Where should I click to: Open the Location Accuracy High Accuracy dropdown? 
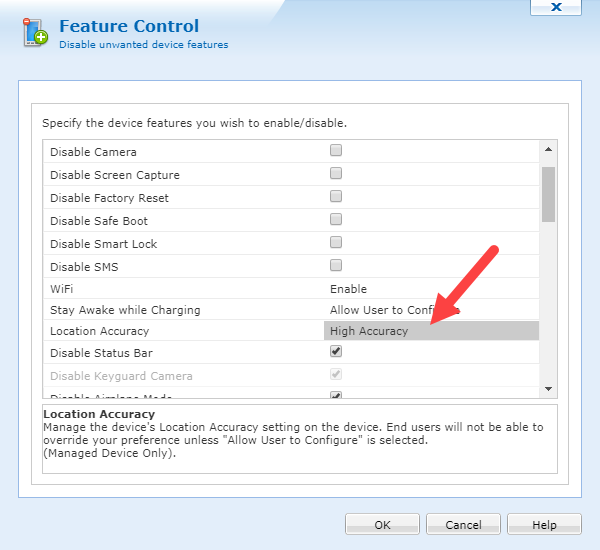point(431,331)
